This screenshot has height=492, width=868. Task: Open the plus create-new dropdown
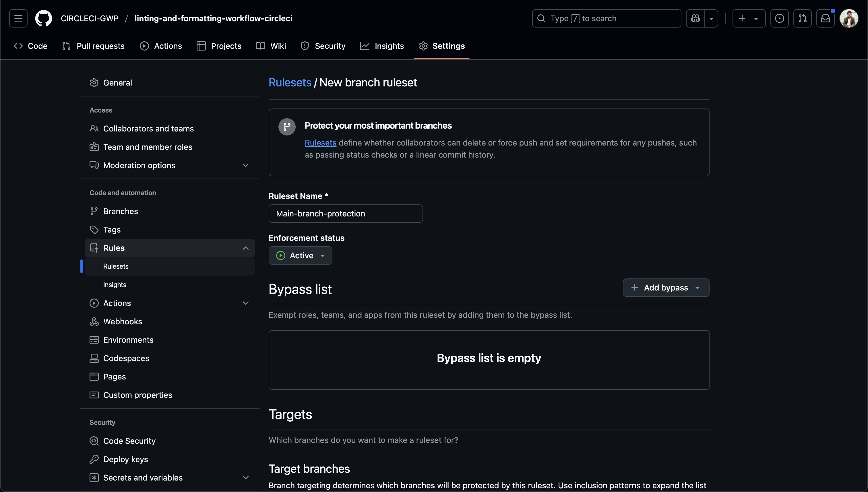749,18
